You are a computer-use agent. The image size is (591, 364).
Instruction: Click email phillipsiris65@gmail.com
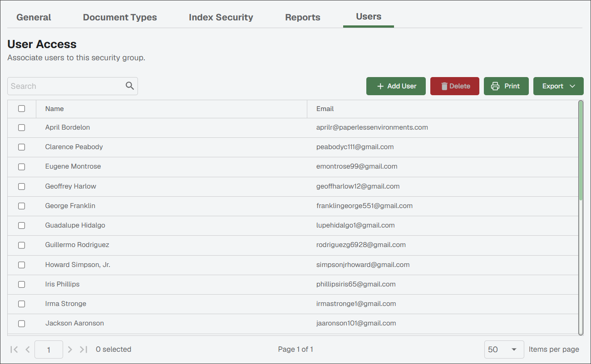pyautogui.click(x=356, y=284)
